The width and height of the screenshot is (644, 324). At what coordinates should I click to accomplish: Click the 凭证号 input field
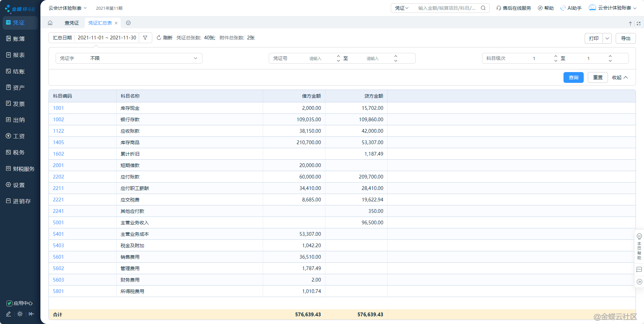coord(316,58)
